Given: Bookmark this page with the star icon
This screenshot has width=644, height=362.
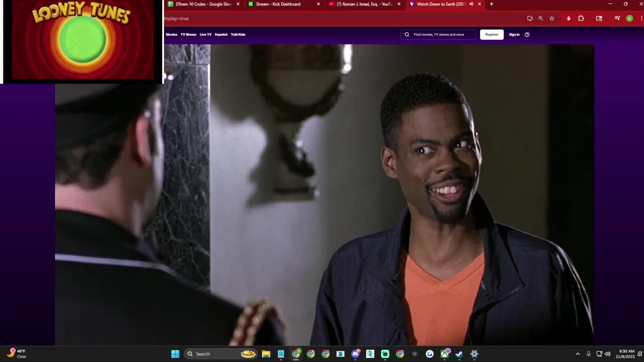Looking at the screenshot, I should (x=552, y=18).
